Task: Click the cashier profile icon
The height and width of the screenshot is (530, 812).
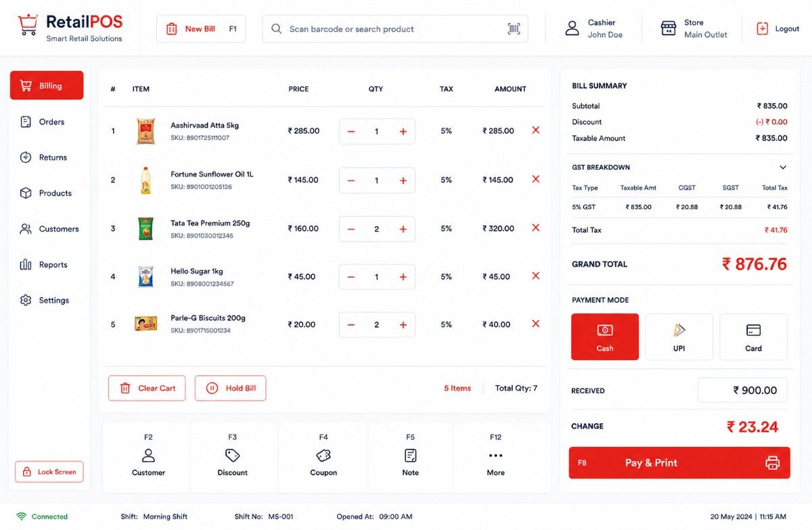Action: 572,28
